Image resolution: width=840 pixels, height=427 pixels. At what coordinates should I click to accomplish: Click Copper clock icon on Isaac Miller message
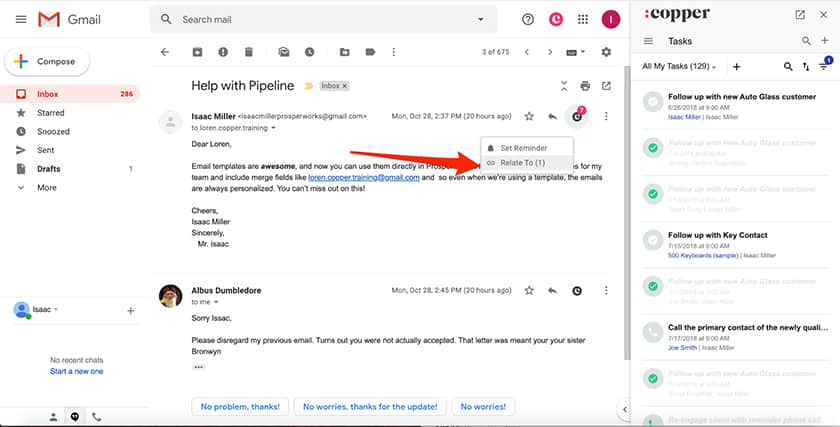click(x=577, y=116)
